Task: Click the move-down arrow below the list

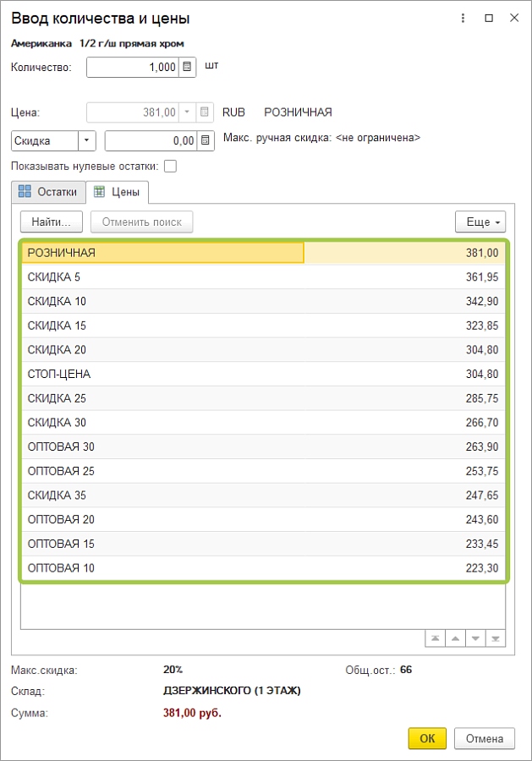Action: [474, 638]
